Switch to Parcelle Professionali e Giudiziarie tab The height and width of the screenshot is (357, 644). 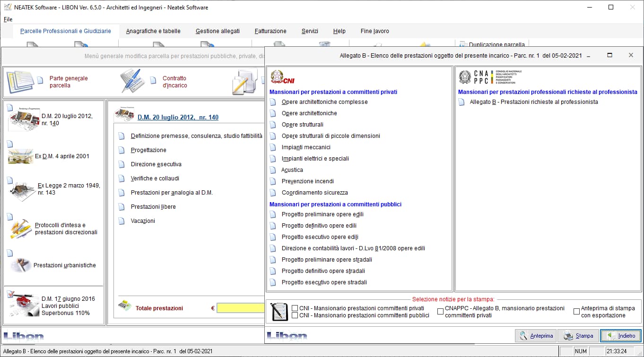coord(66,31)
